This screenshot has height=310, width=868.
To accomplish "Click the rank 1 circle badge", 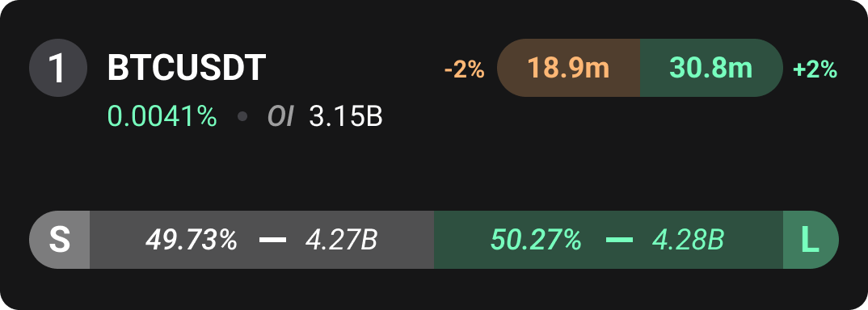I will [58, 68].
